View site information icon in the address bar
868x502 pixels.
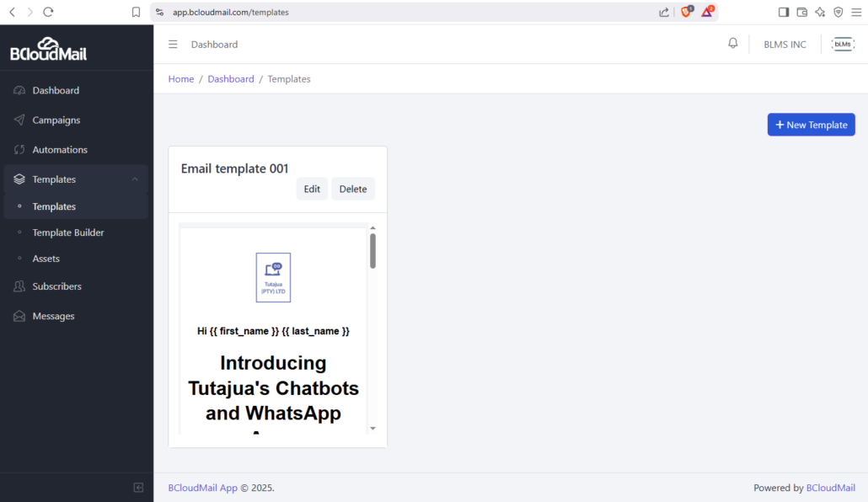tap(160, 12)
